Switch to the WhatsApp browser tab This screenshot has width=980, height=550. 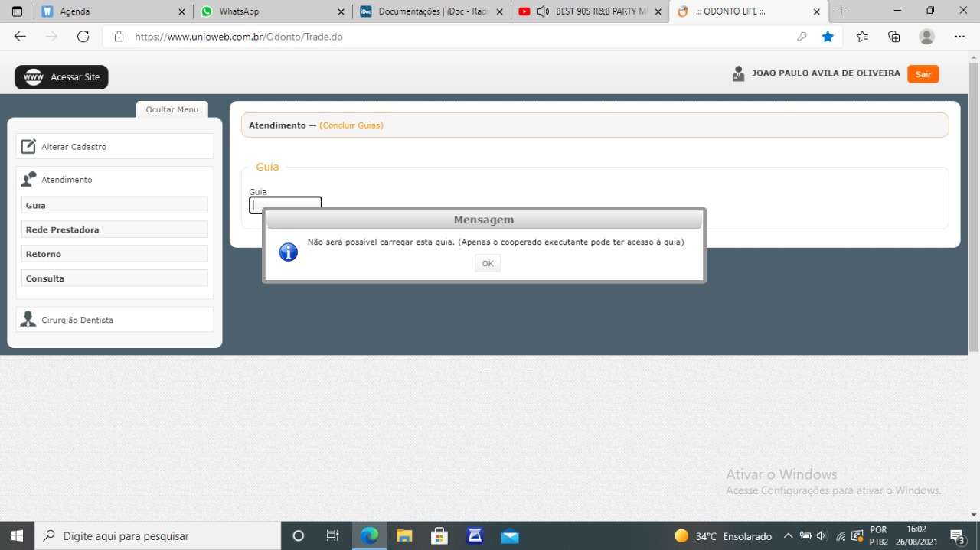[273, 11]
